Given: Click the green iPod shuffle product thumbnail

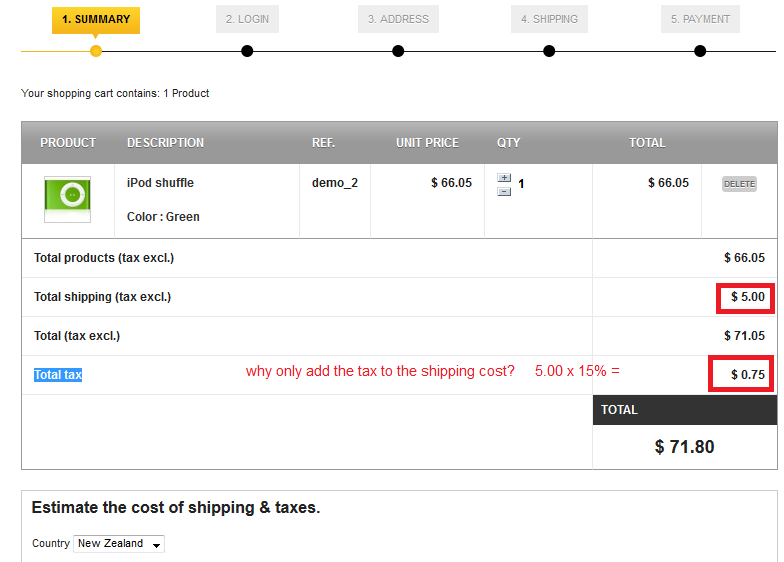Looking at the screenshot, I should coord(68,199).
